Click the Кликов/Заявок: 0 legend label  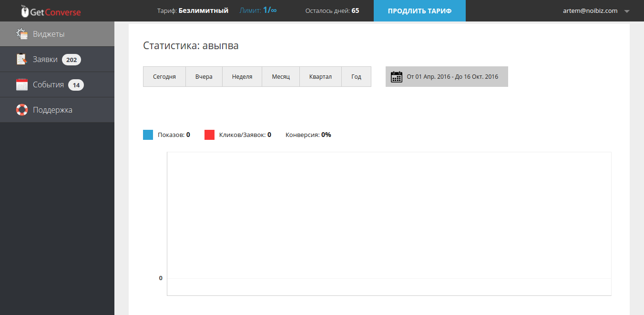[x=245, y=135]
